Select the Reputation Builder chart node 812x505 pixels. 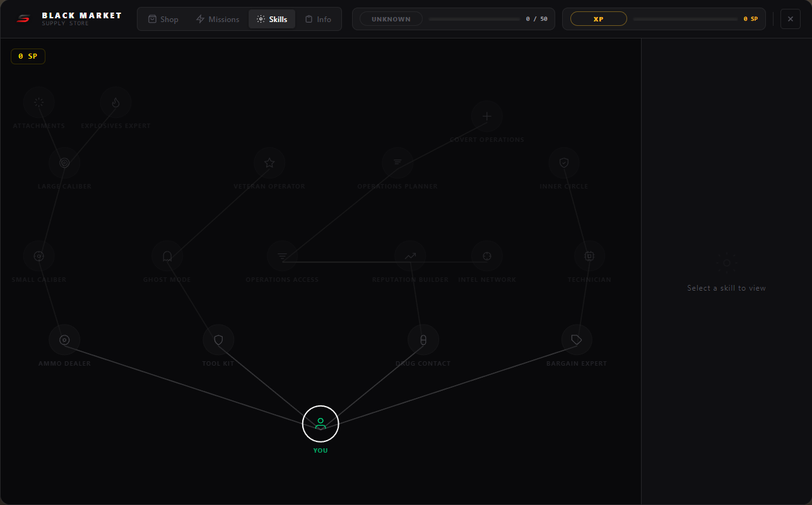[410, 256]
